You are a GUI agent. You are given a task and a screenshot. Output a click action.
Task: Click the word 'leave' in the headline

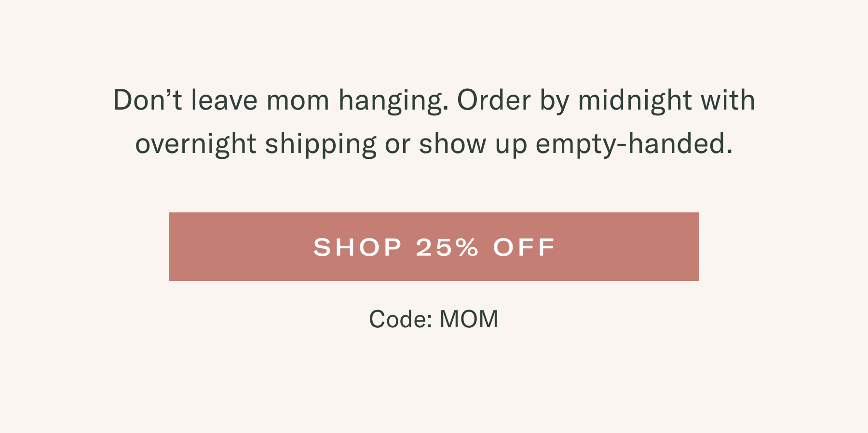pyautogui.click(x=224, y=100)
